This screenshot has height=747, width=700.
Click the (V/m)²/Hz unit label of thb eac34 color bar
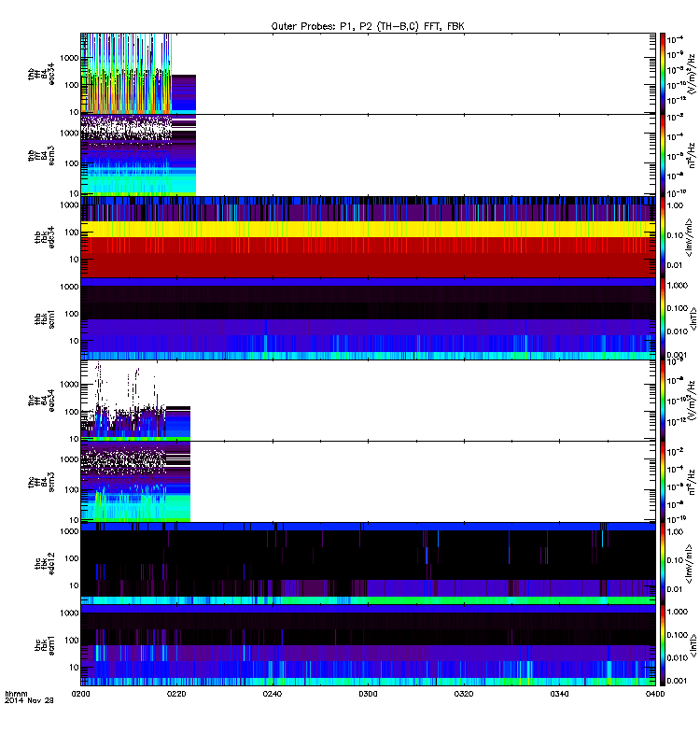(693, 74)
